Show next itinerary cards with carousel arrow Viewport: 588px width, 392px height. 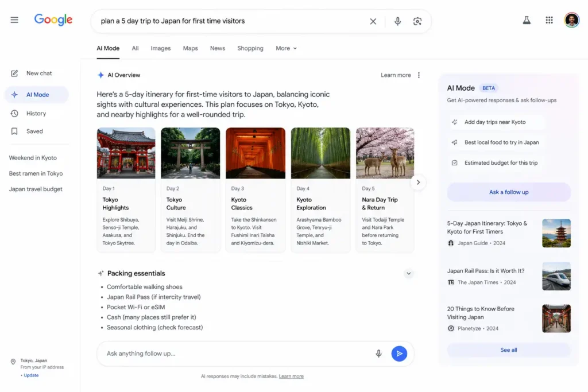(x=418, y=183)
